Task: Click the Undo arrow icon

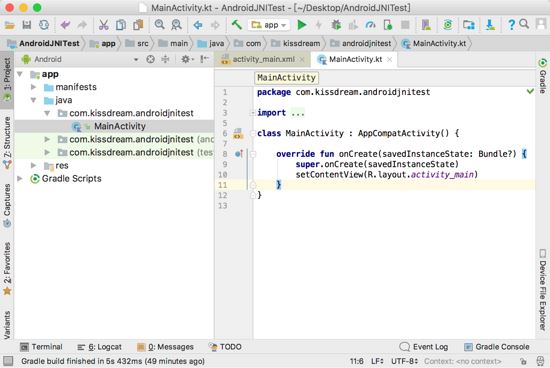Action: tap(65, 25)
